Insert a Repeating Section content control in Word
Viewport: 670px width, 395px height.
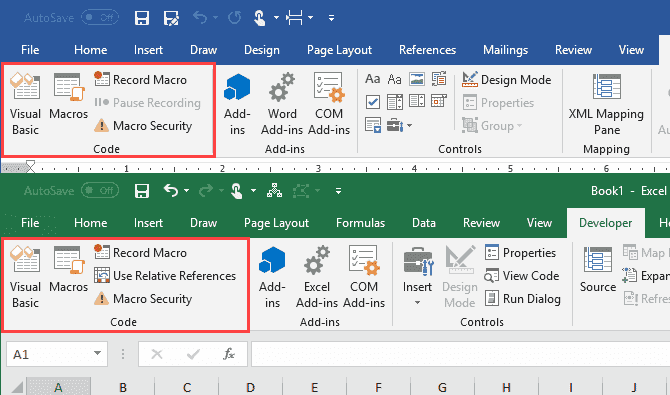[x=373, y=125]
